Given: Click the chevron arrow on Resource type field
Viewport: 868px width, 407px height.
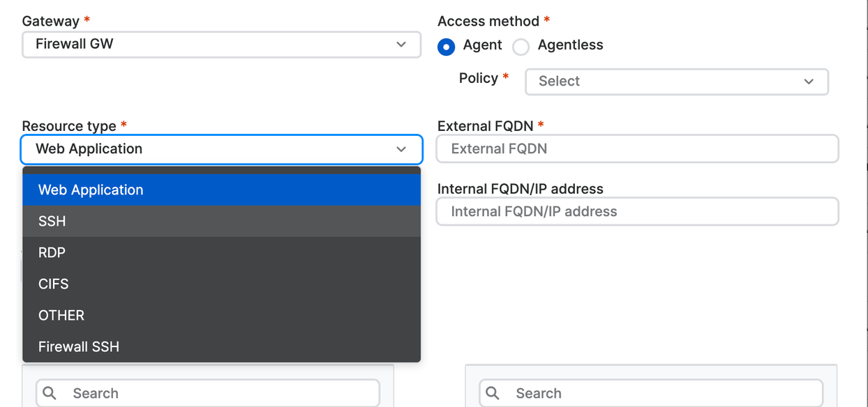Looking at the screenshot, I should pyautogui.click(x=401, y=149).
